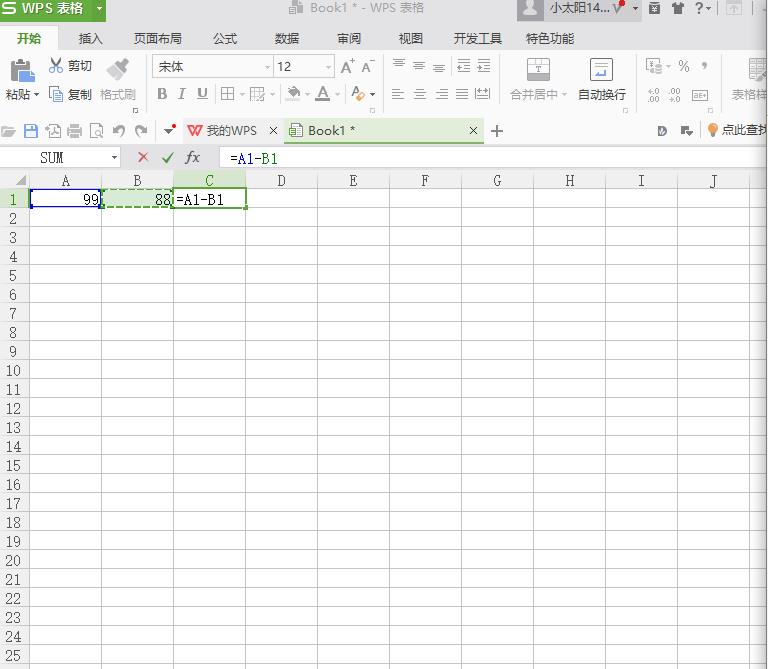The height and width of the screenshot is (669, 768).
Task: Toggle bold formatting
Action: coord(162,94)
